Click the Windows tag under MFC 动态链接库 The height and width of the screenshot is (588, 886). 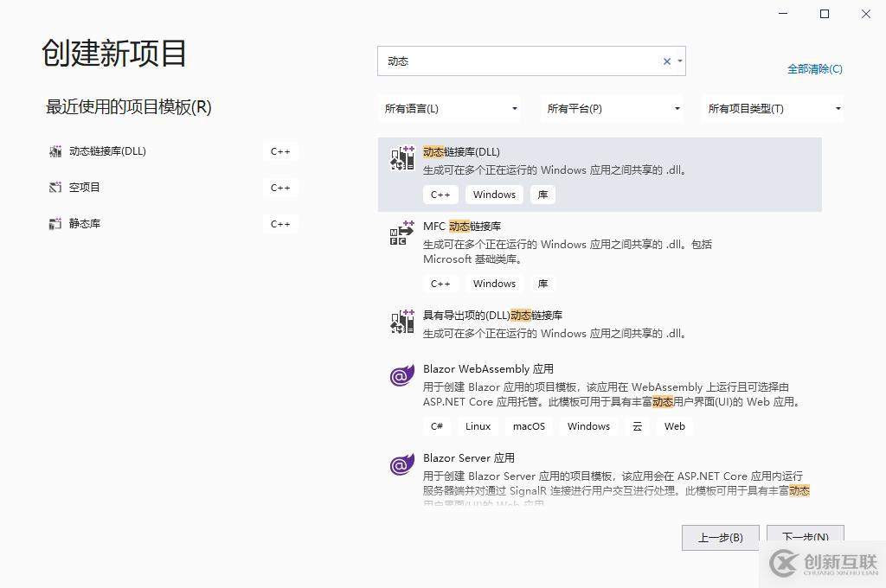pos(494,284)
